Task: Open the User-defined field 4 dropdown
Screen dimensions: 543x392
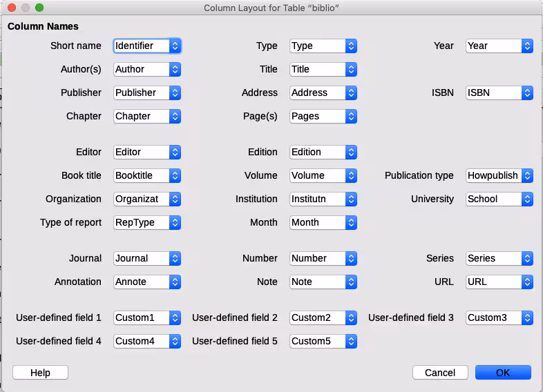Action: pyautogui.click(x=147, y=342)
